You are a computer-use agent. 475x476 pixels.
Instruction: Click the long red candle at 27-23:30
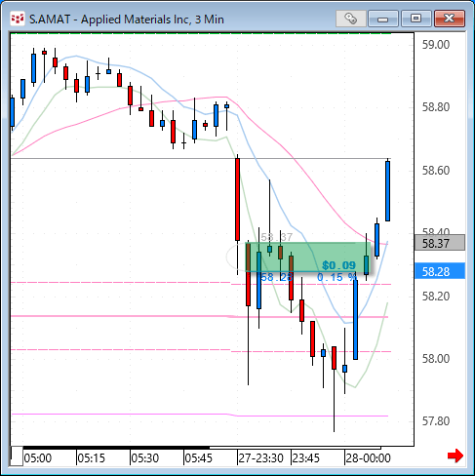coord(238,200)
